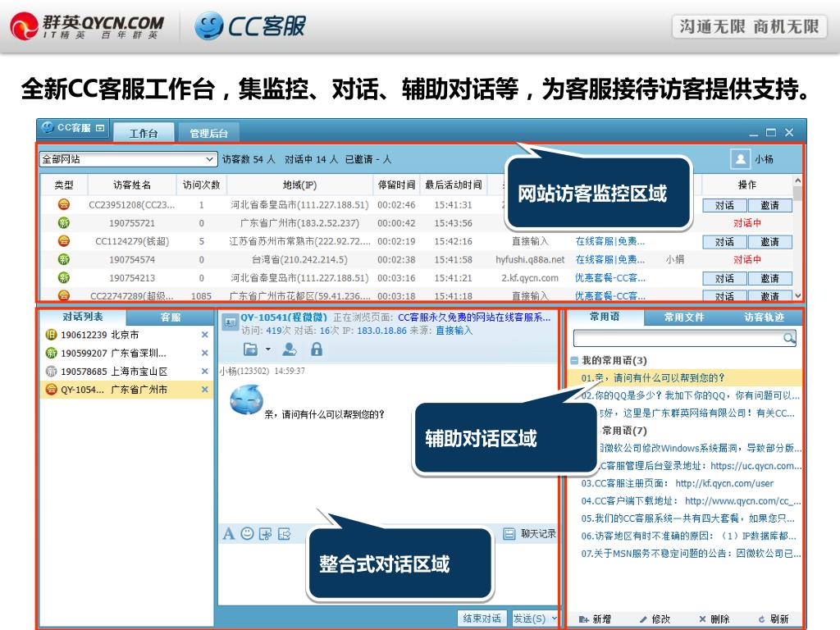The height and width of the screenshot is (630, 840).
Task: Select the 常用语 tab
Action: click(605, 317)
